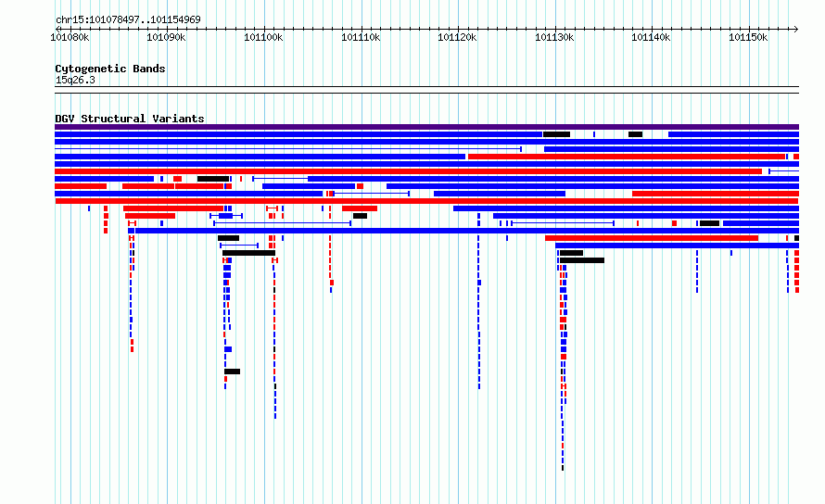Screen dimensions: 825x504
Task: Select the bottommost black tick in 101130k column
Action: coord(563,468)
